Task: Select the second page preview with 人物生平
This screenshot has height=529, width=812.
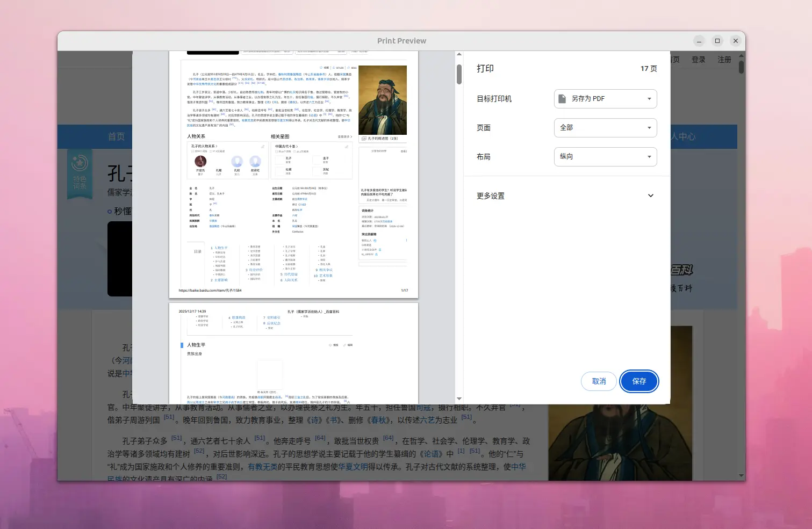Action: click(293, 353)
